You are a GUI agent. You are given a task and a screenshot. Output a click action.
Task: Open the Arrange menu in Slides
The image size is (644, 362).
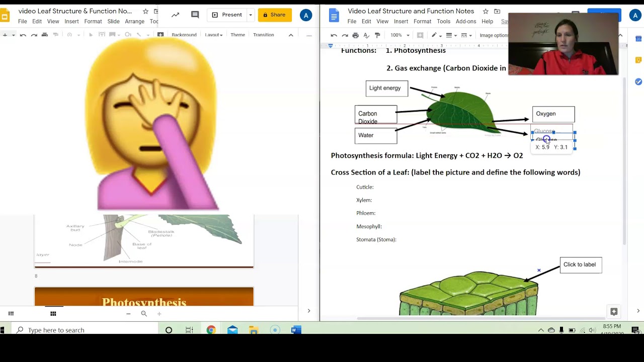coord(134,22)
